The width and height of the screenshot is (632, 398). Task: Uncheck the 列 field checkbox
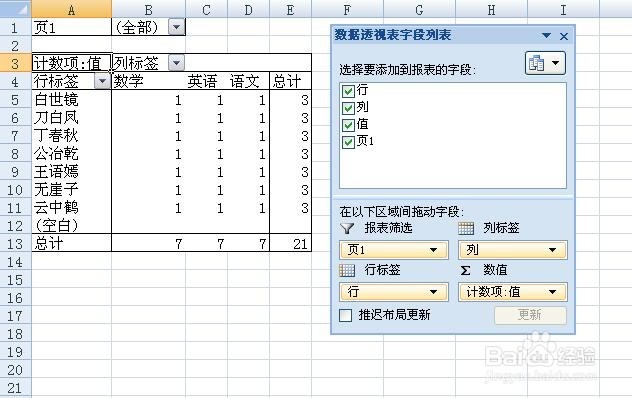[348, 108]
